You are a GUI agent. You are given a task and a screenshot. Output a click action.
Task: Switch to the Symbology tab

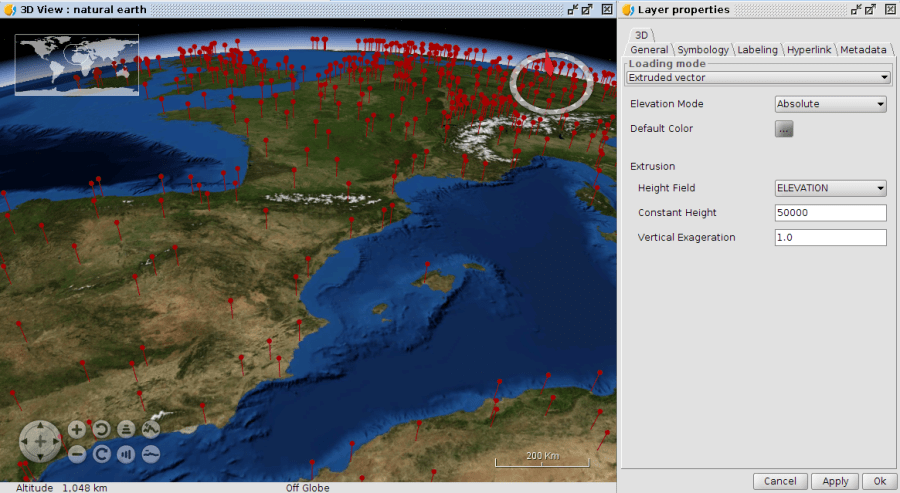pyautogui.click(x=702, y=50)
